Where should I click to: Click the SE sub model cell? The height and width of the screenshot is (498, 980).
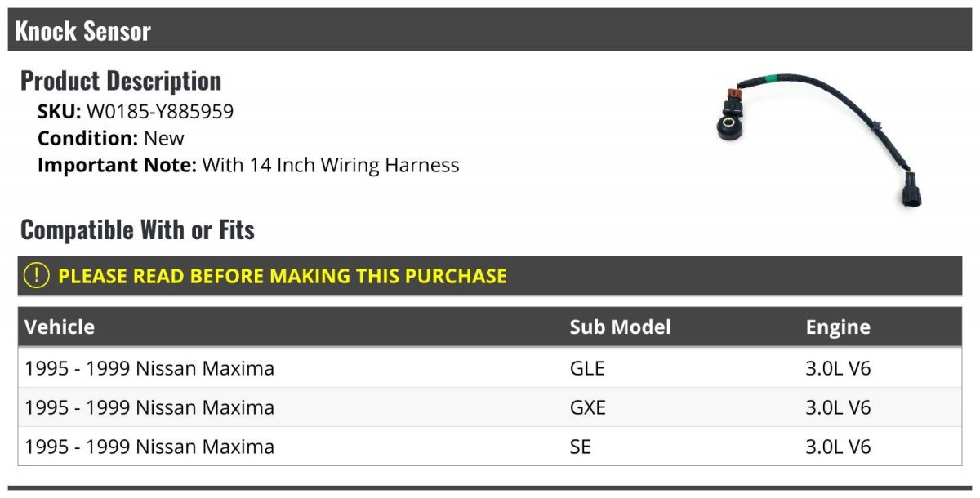(x=580, y=447)
